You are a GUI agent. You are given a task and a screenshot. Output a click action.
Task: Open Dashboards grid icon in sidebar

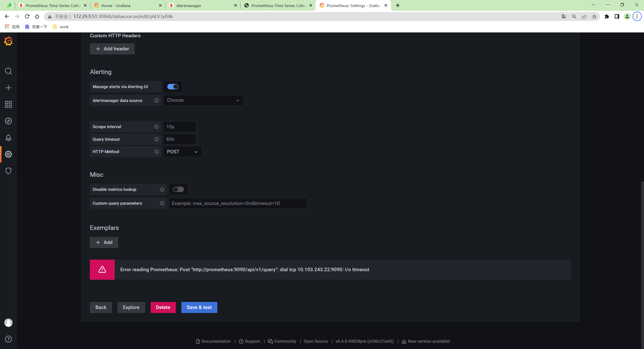pos(8,104)
